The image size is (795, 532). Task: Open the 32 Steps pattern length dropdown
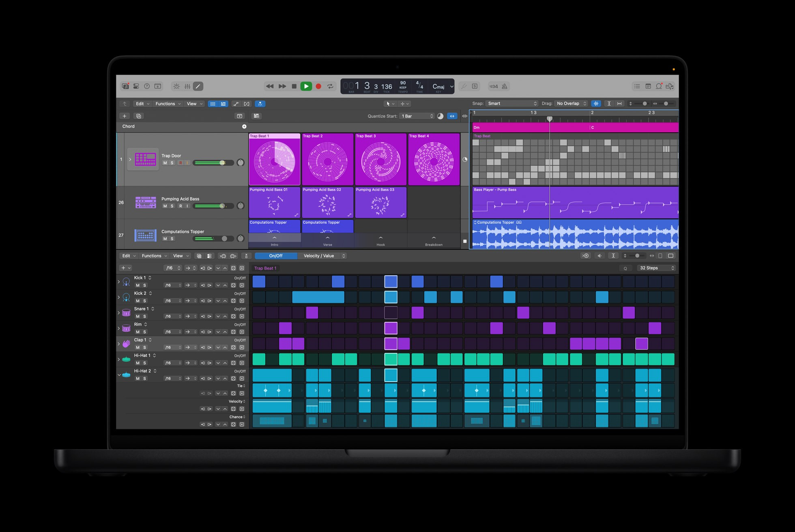(655, 268)
